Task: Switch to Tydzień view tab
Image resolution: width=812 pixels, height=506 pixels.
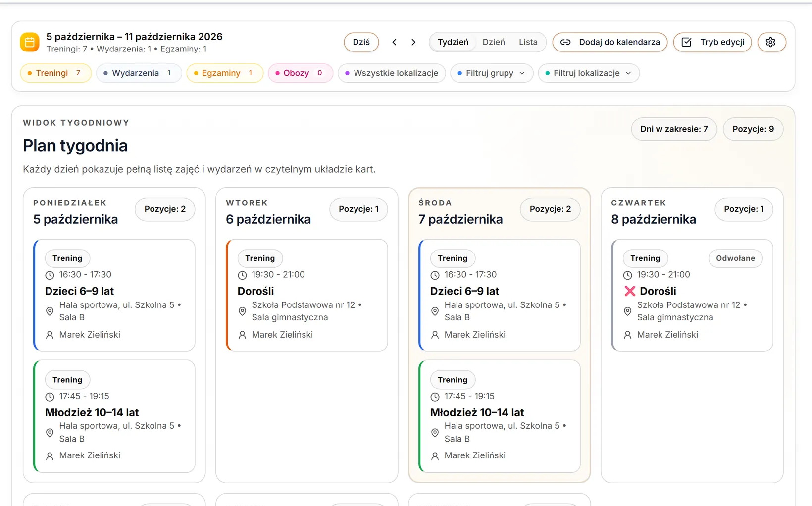Action: pos(453,42)
